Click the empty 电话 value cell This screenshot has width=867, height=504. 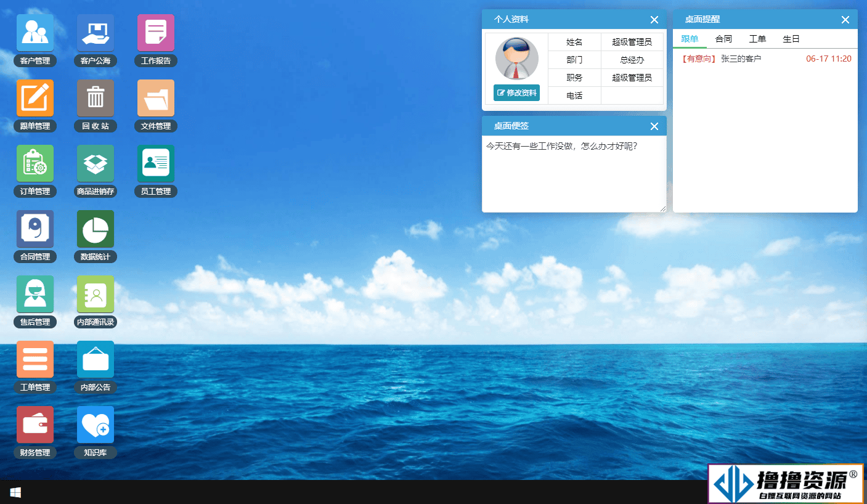click(632, 96)
